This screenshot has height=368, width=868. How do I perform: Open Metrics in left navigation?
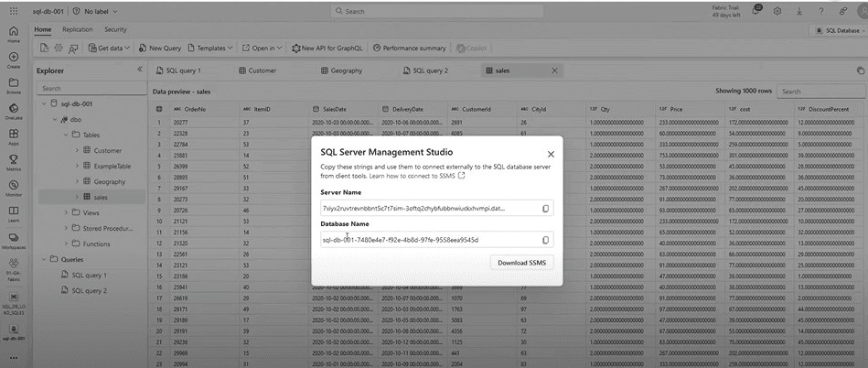tap(14, 162)
